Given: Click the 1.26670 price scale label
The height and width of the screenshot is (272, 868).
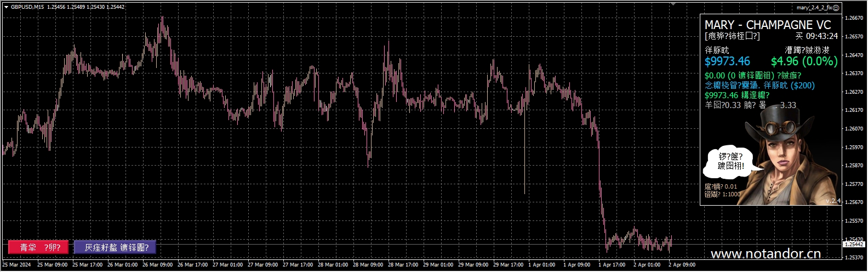Looking at the screenshot, I should 855,18.
